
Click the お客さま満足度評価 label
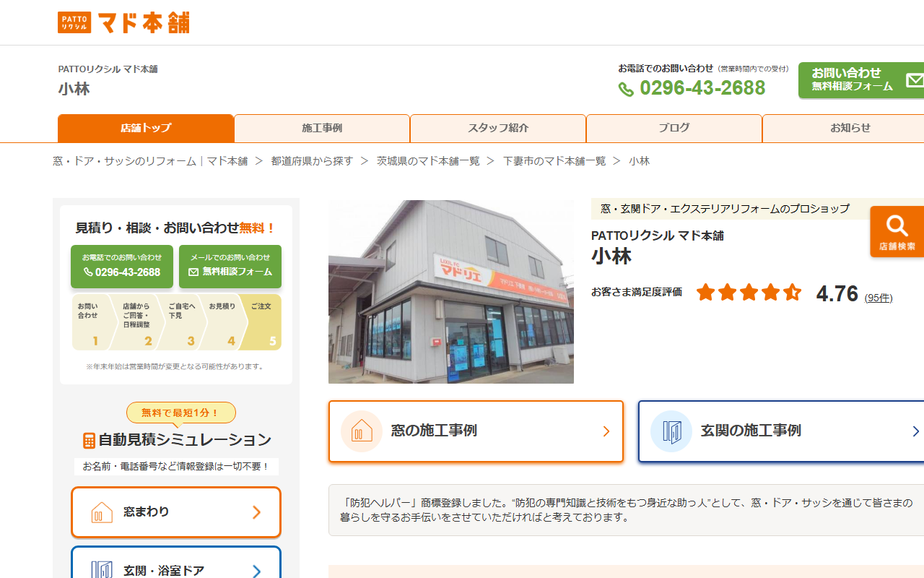point(637,292)
